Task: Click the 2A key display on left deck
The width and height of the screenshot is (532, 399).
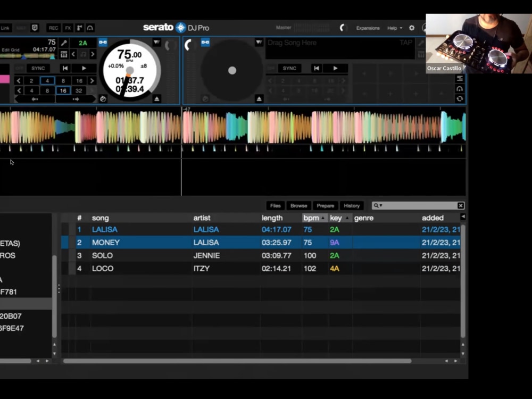Action: point(83,43)
